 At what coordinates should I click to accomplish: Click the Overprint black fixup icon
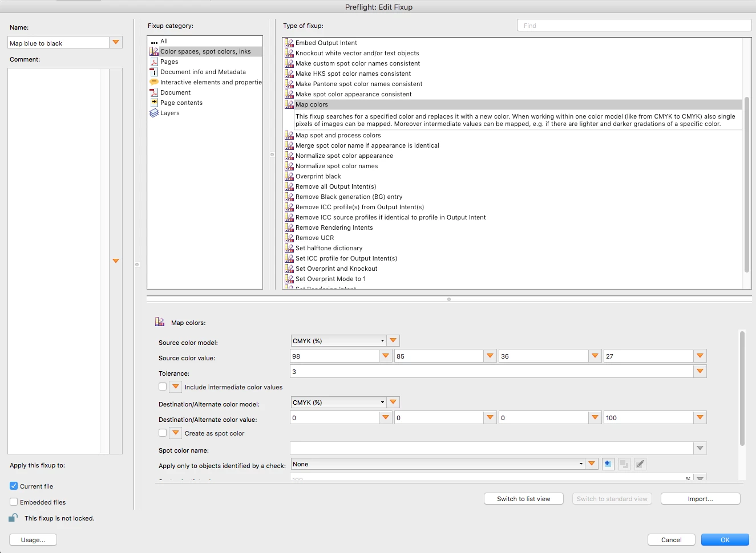coord(289,176)
